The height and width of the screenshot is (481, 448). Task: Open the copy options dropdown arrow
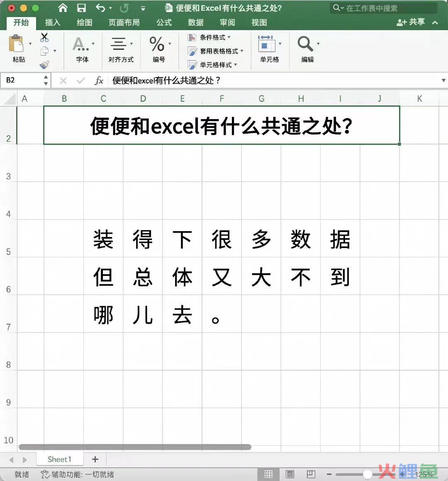[55, 51]
